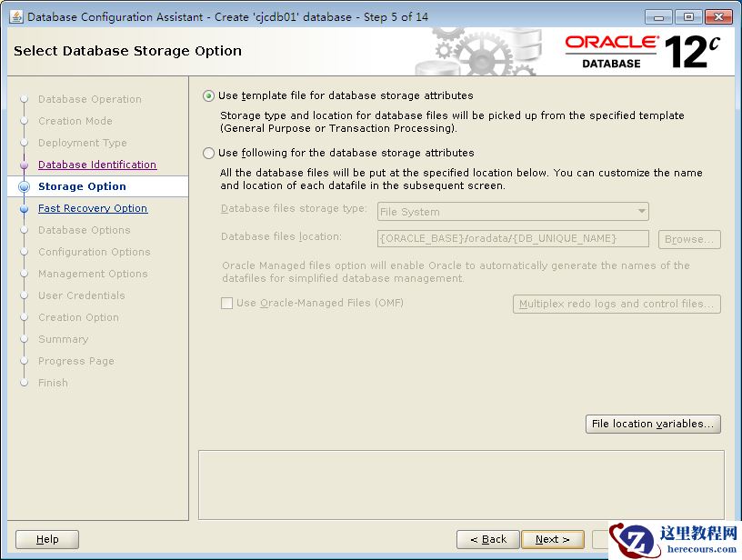Click Management Options step label
The image size is (742, 560).
[93, 274]
